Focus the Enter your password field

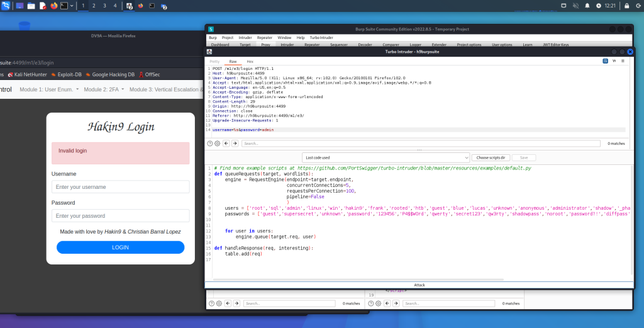[120, 216]
